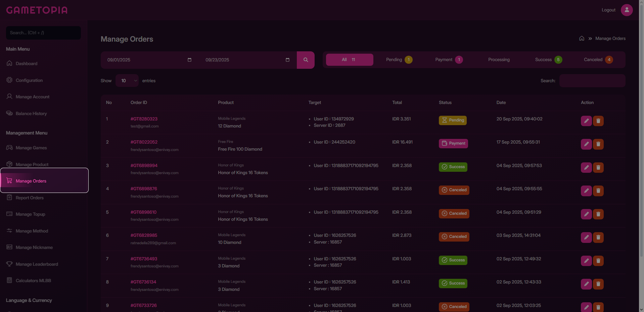Open calendar picker for 09/23/2025 date
The width and height of the screenshot is (644, 312).
point(287,60)
